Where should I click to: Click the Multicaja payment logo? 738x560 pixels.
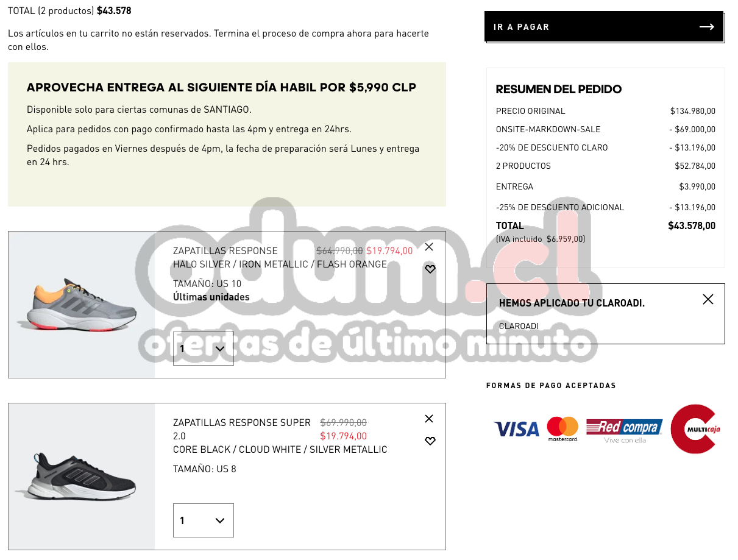(695, 429)
